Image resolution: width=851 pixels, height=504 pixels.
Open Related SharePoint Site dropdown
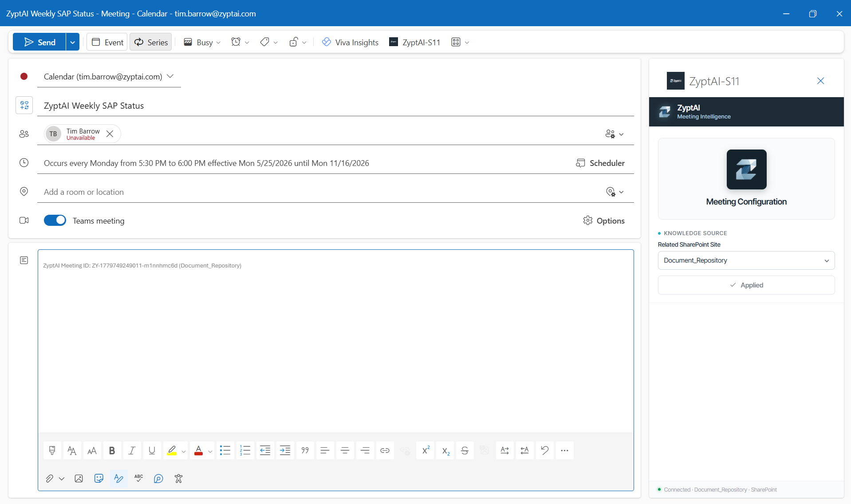pyautogui.click(x=746, y=260)
